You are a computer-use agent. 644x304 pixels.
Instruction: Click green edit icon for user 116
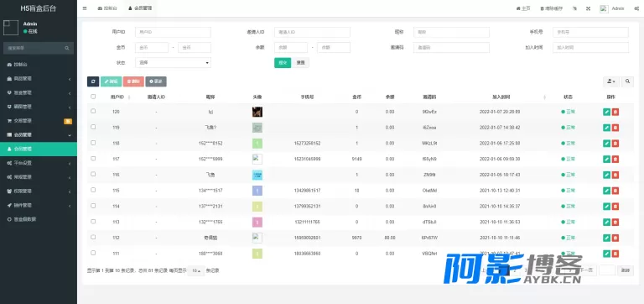606,175
